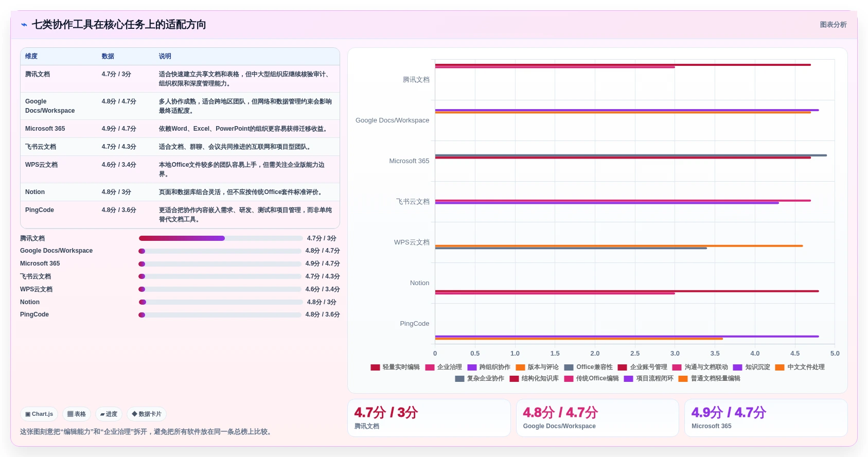868x457 pixels.
Task: Click the WPS云文档 progress bar
Action: [x=220, y=289]
